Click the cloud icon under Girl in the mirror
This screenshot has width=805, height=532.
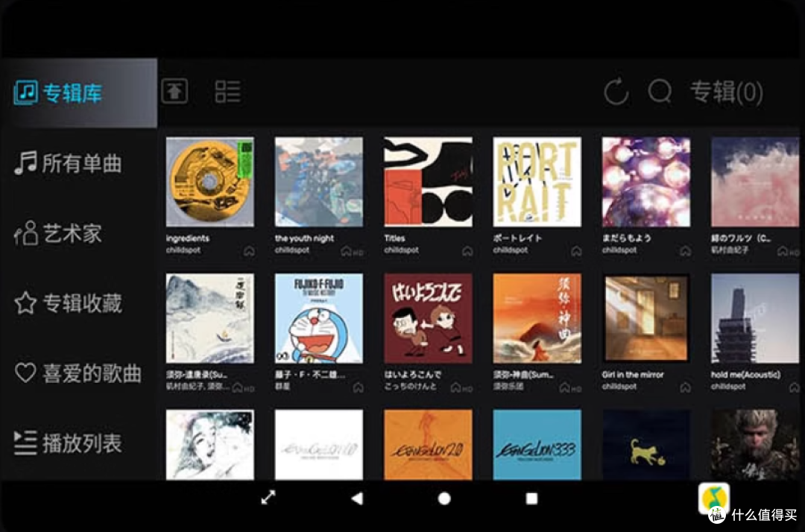[686, 387]
